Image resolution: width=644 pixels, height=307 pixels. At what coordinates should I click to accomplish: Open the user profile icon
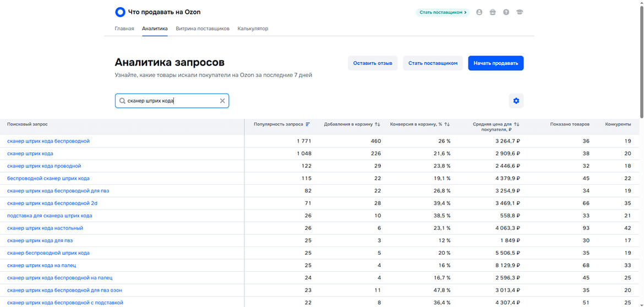[x=479, y=12]
